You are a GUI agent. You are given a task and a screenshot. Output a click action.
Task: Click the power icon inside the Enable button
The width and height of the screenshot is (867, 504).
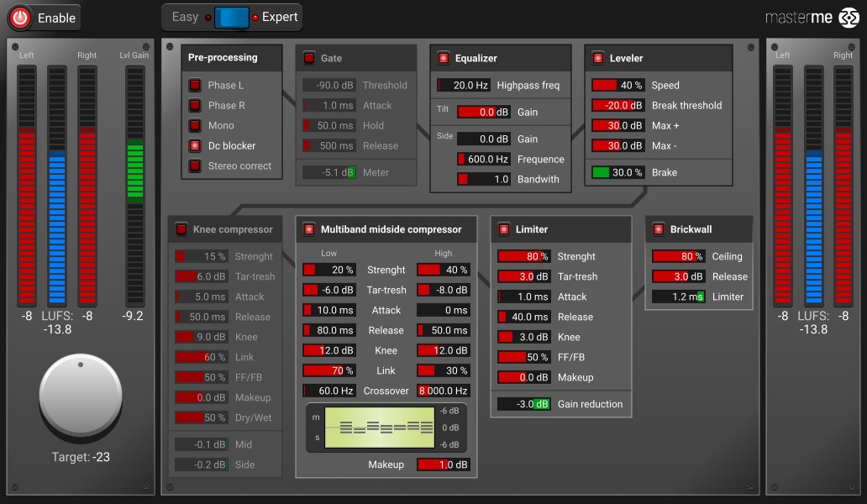click(x=19, y=17)
